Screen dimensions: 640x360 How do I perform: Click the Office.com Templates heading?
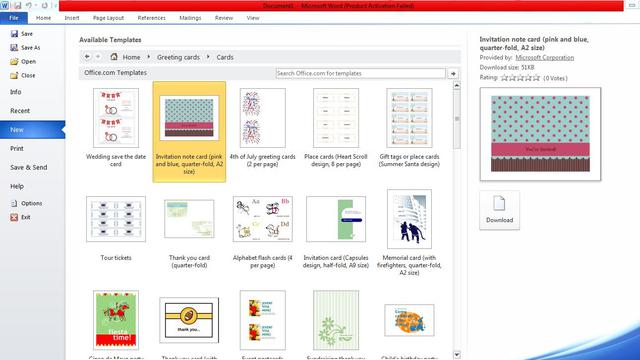click(116, 73)
